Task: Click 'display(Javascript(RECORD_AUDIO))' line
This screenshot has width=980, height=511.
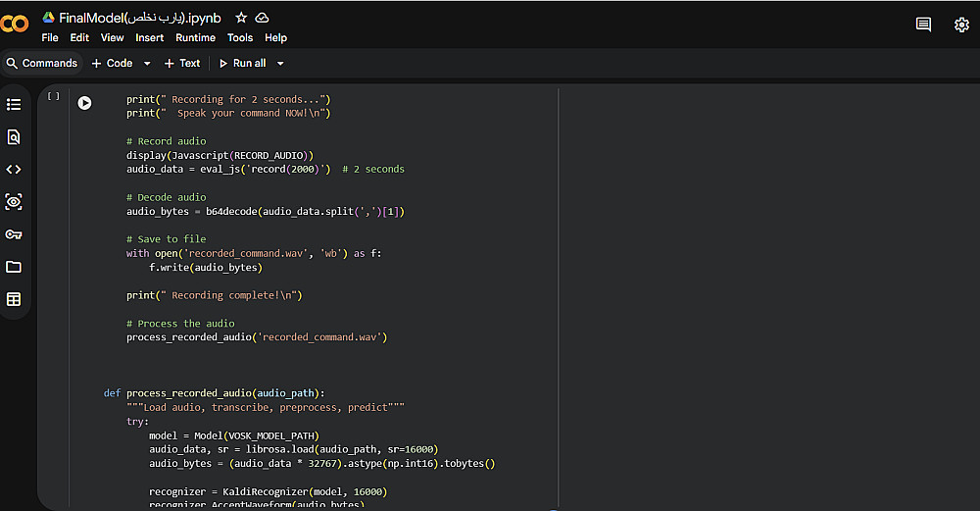Action: click(220, 155)
